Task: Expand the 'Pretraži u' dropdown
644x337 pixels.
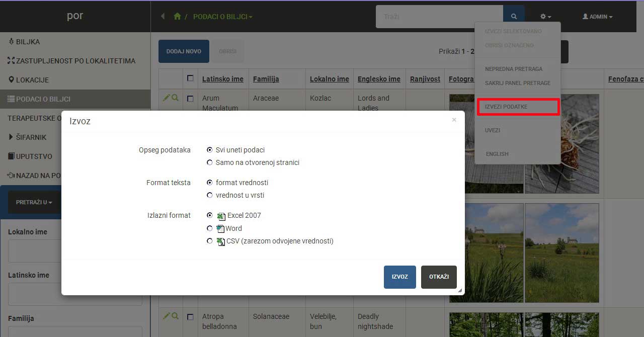Action: pos(34,202)
